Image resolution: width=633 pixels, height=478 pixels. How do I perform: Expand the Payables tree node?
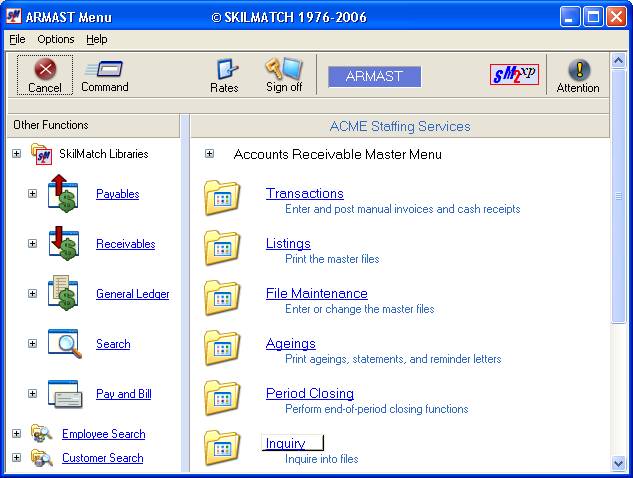click(x=32, y=193)
